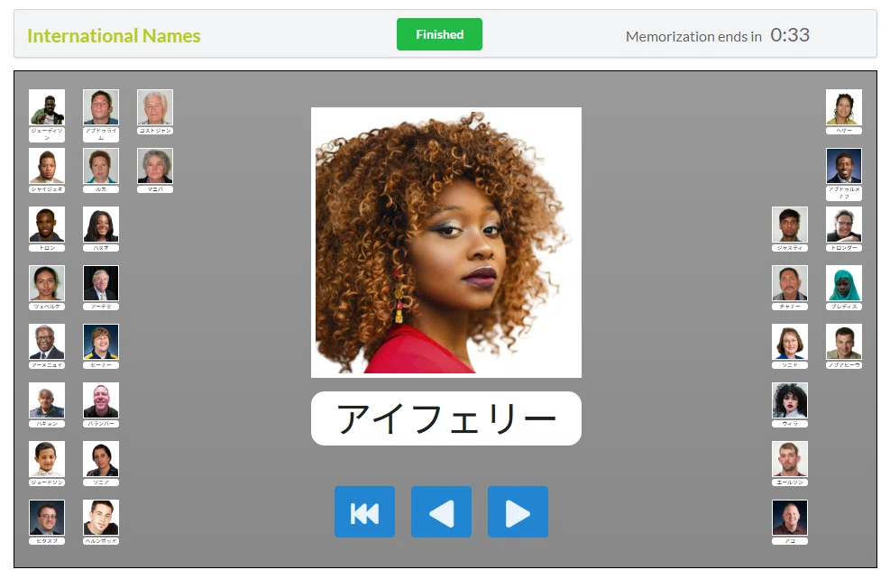This screenshot has height=588, width=890.
Task: Select the thumbnail labeled コストジャン
Action: pyautogui.click(x=155, y=107)
